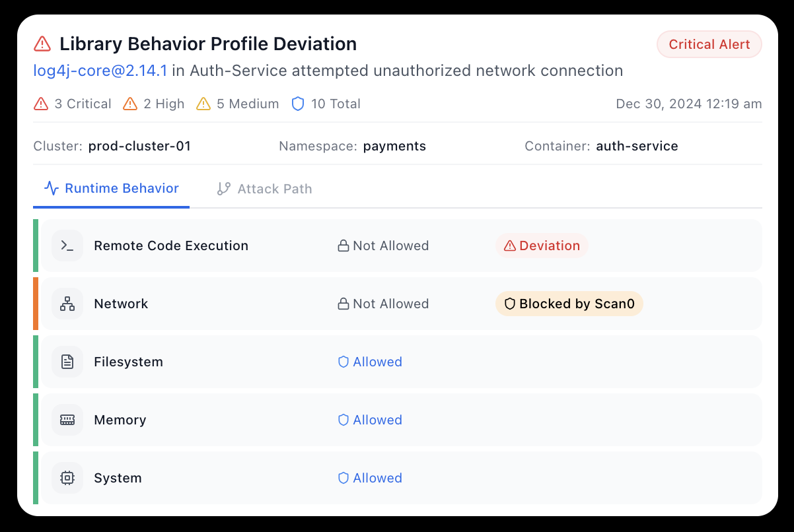This screenshot has height=532, width=794.
Task: Click the network topology icon in the Network row
Action: 67,303
